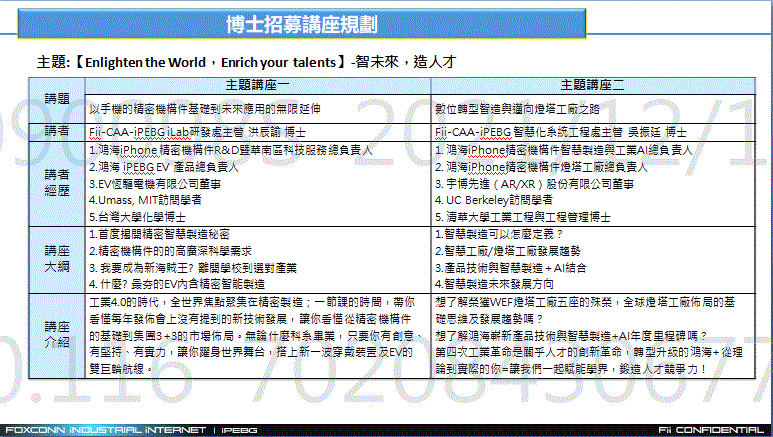Screen dimensions: 773x437
Task: Click topic 數位轉型智造與邁向燈塔工廠之路
Action: [x=517, y=109]
